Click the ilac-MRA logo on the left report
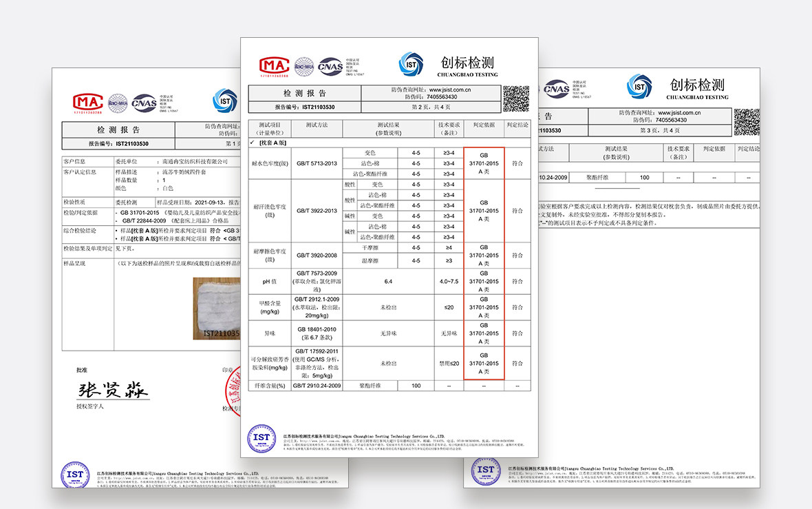Screen dimensions: 812x509 point(118,103)
